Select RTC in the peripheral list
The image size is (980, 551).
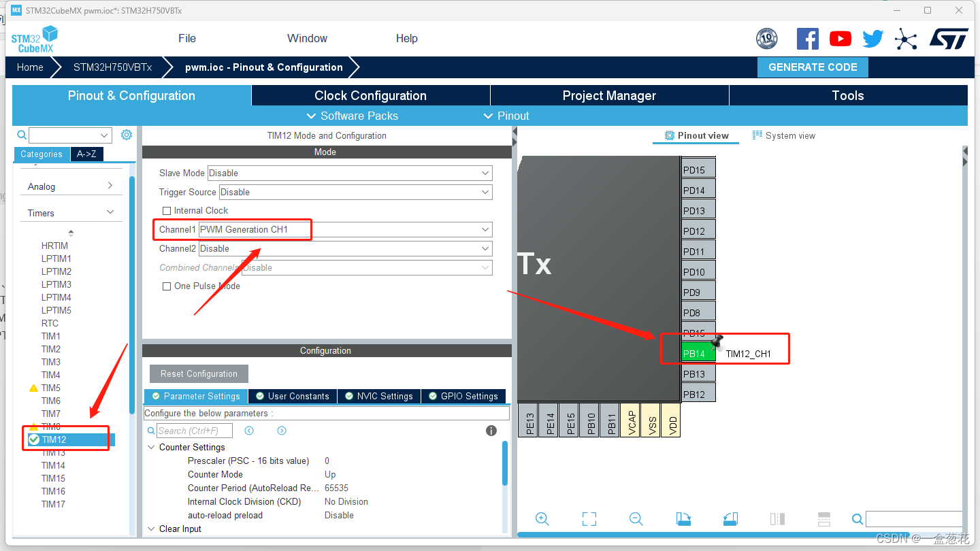50,323
